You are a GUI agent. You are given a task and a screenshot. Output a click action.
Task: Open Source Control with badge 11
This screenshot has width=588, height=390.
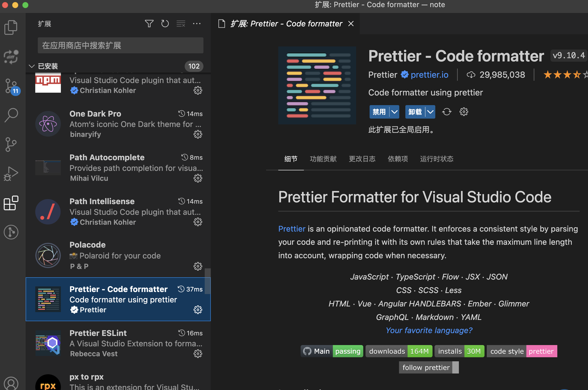[12, 86]
